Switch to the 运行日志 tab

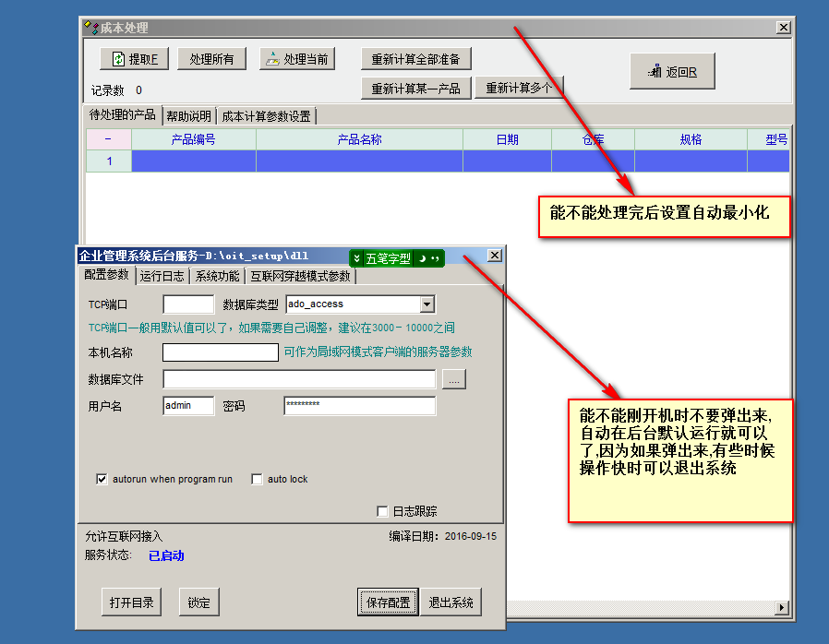click(162, 276)
